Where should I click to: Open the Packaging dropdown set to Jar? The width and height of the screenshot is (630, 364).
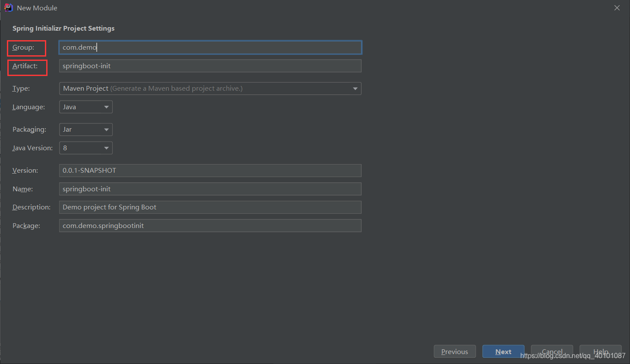coord(86,130)
